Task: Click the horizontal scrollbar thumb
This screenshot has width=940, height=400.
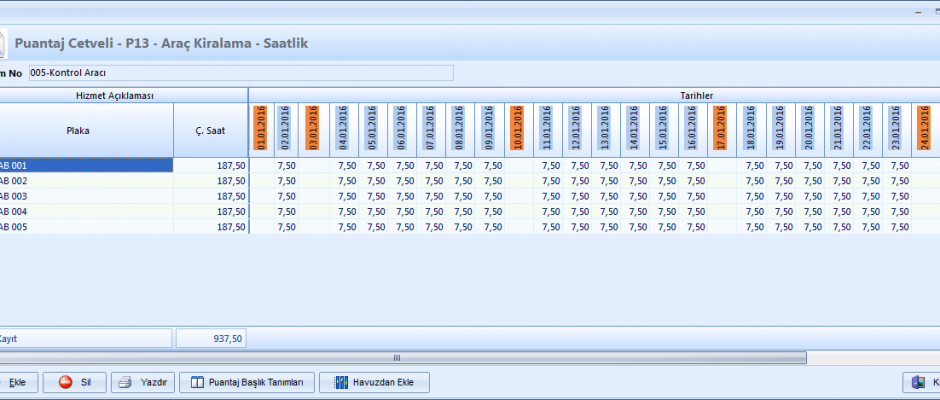Action: pyautogui.click(x=397, y=358)
